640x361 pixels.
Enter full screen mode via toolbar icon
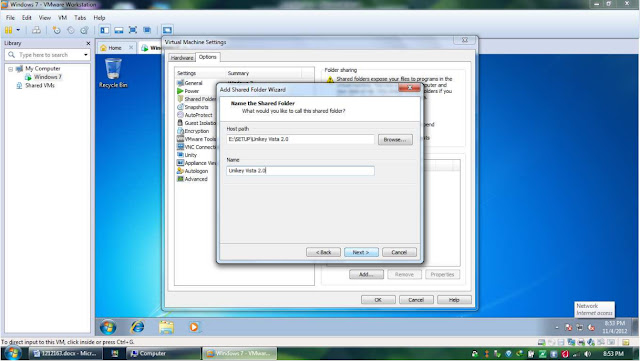[x=133, y=30]
